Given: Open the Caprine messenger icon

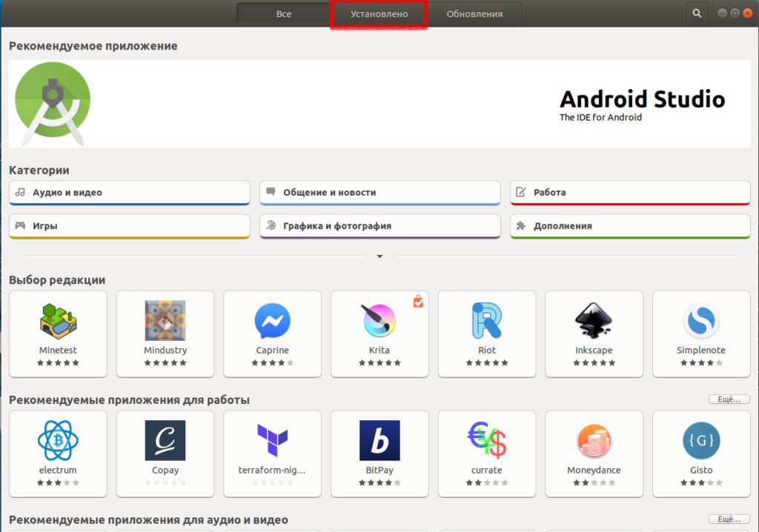Looking at the screenshot, I should [273, 320].
